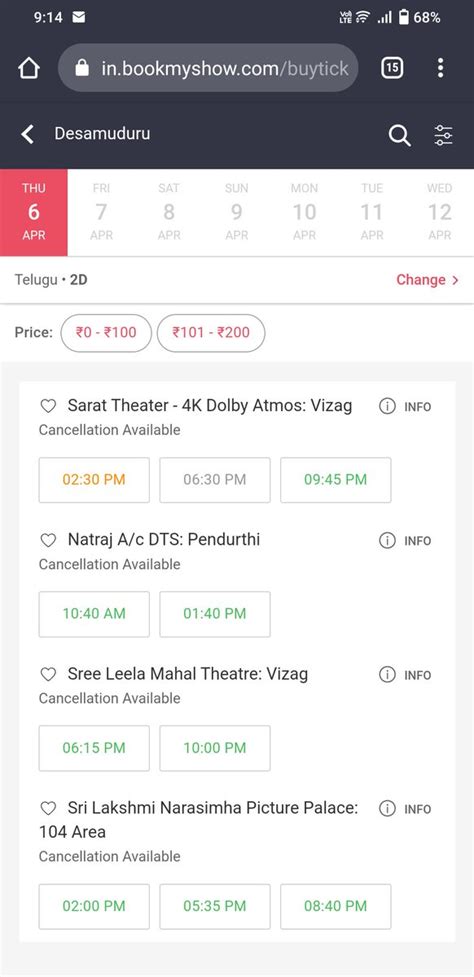Screen dimensions: 474x977
Task: Tap the bookmyshow URL address bar
Action: click(x=208, y=68)
